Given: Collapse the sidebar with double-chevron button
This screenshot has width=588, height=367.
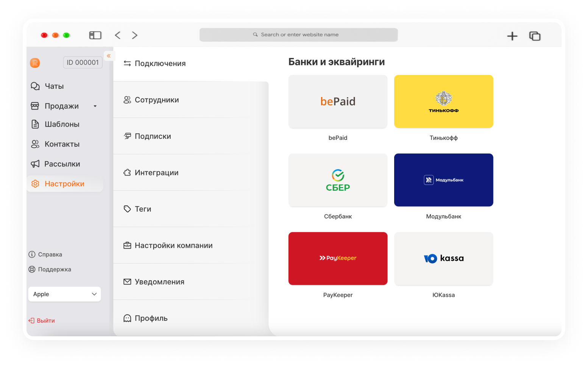Looking at the screenshot, I should [109, 56].
